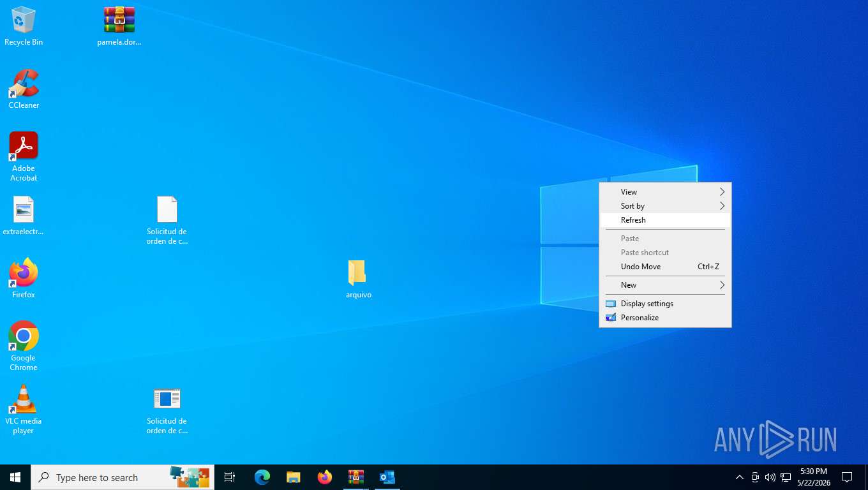
Task: Open the volume control in the tray
Action: (x=770, y=477)
